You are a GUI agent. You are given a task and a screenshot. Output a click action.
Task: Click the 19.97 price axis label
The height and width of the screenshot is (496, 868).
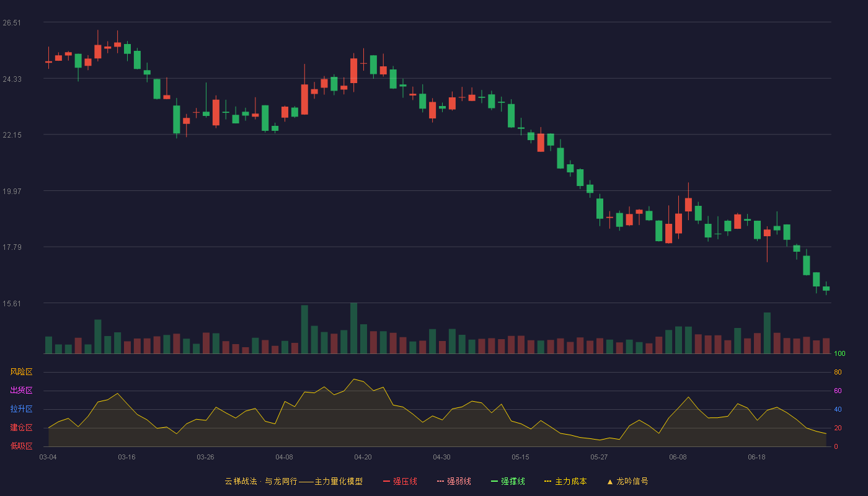pyautogui.click(x=12, y=192)
